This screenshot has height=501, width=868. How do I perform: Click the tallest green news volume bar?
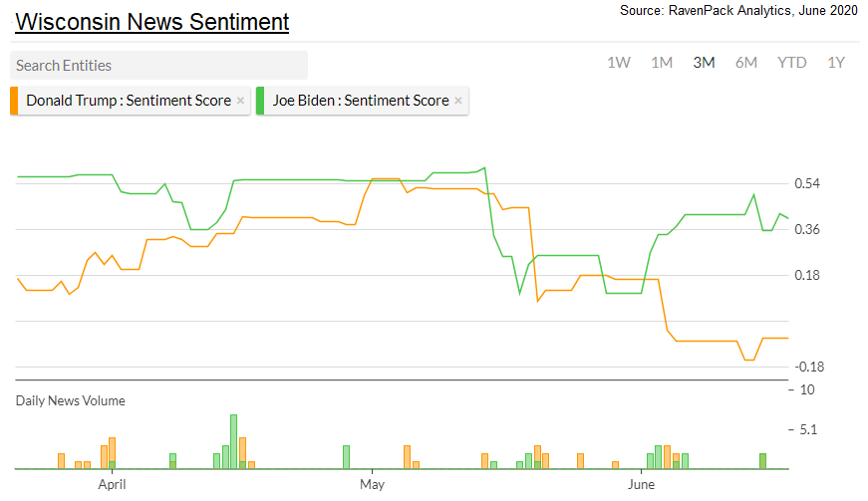coord(233,441)
